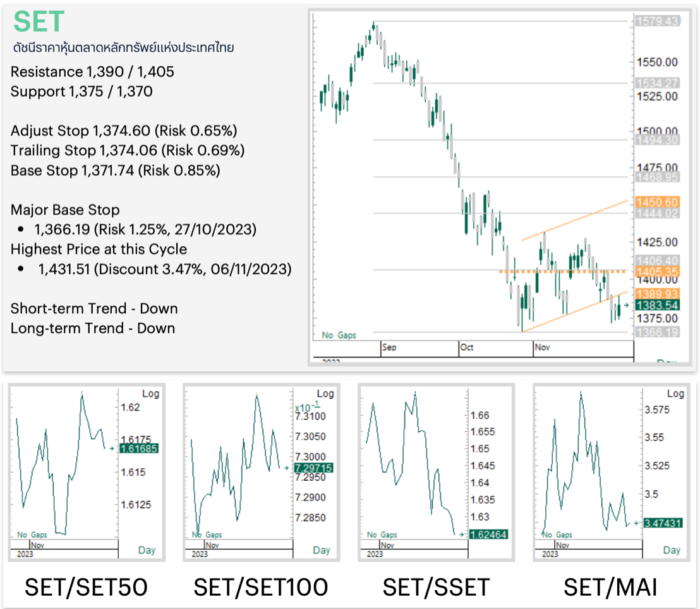This screenshot has height=609, width=700.
Task: Click the 1550.00 axis label
Action: tap(657, 62)
